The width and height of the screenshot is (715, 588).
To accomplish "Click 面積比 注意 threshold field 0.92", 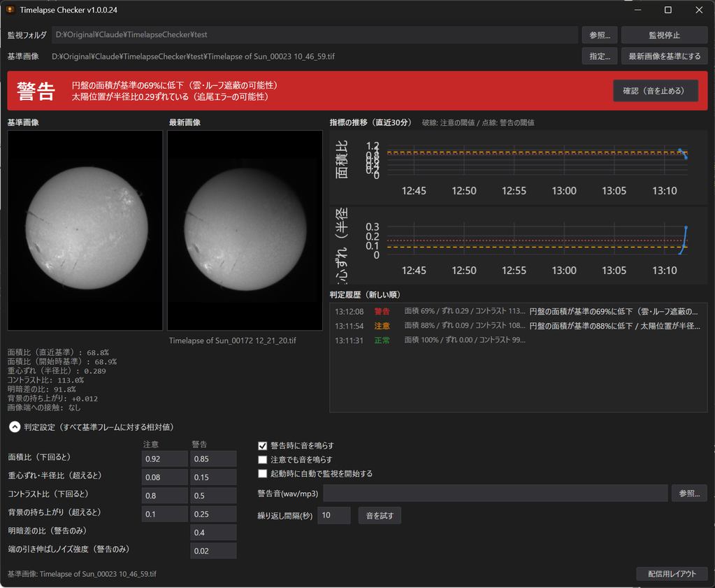I will 165,459.
